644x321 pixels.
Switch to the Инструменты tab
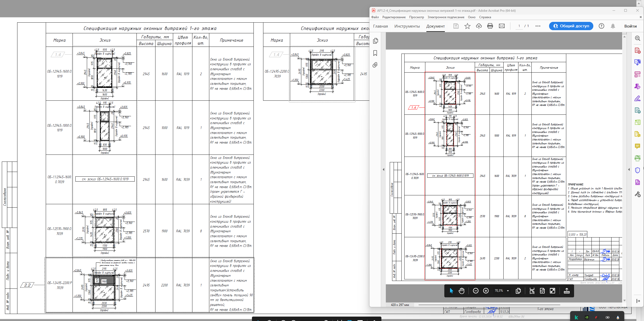click(x=407, y=26)
